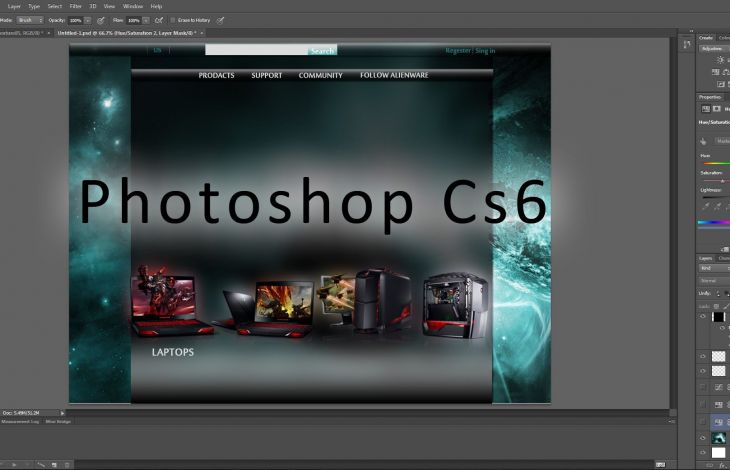Click PRODACTS in the mockup navigation bar
Image resolution: width=730 pixels, height=470 pixels.
coord(216,75)
